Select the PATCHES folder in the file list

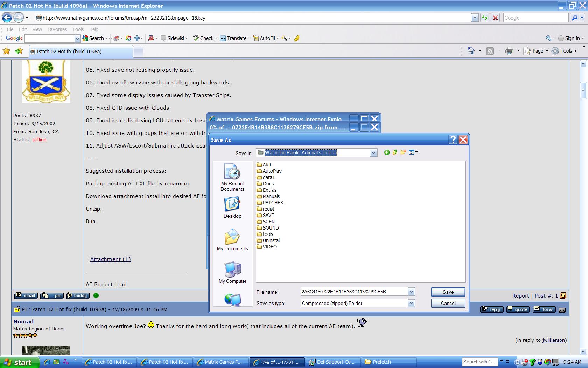[x=270, y=203]
